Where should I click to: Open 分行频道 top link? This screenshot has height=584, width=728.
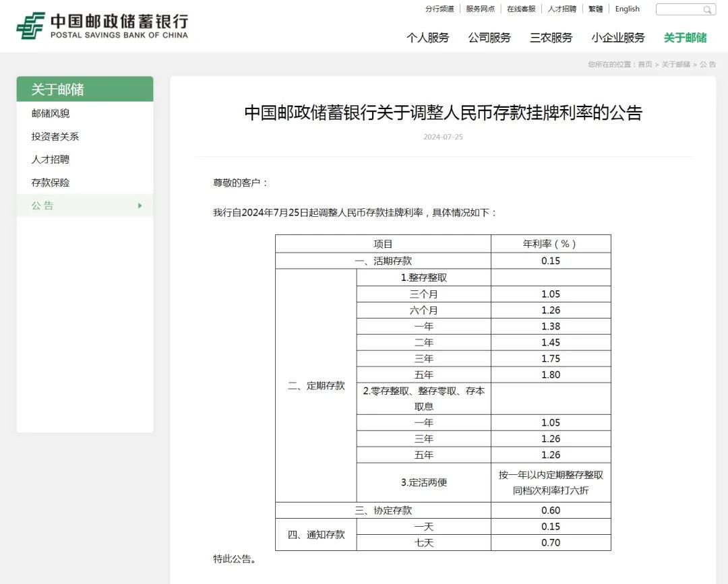(x=439, y=9)
